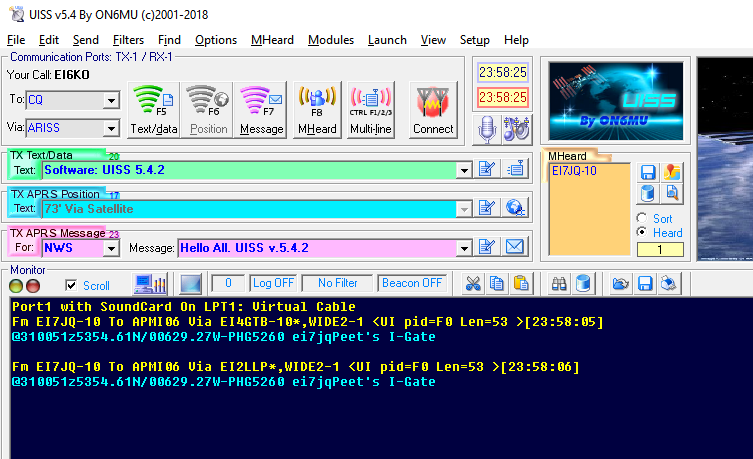Open the File menu
Viewport: 753px width, 459px height.
tap(16, 40)
